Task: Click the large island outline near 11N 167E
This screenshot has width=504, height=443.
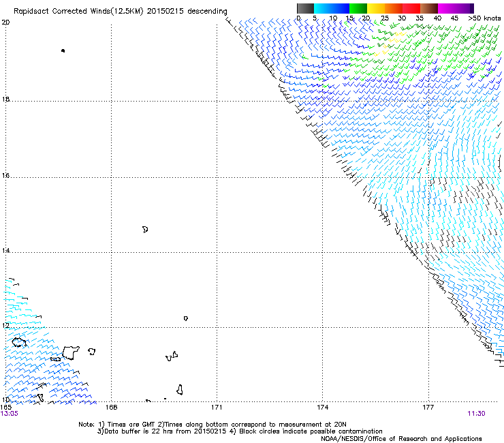Action: pos(70,352)
